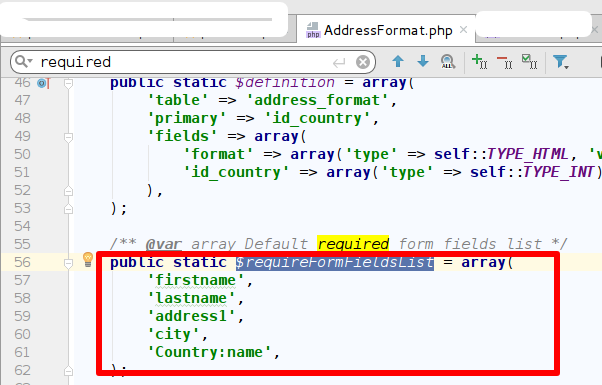Add selection for next occurrence
602x385 pixels.
coord(480,61)
